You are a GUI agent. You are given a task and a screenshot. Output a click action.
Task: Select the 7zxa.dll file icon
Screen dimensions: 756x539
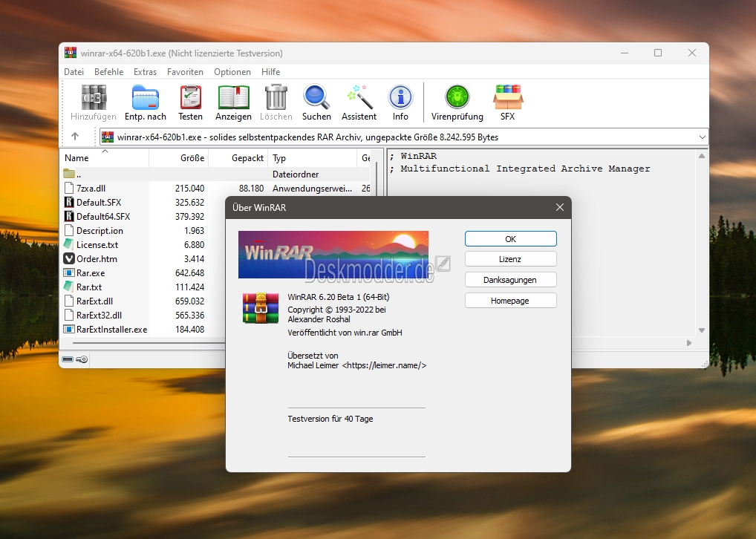69,189
